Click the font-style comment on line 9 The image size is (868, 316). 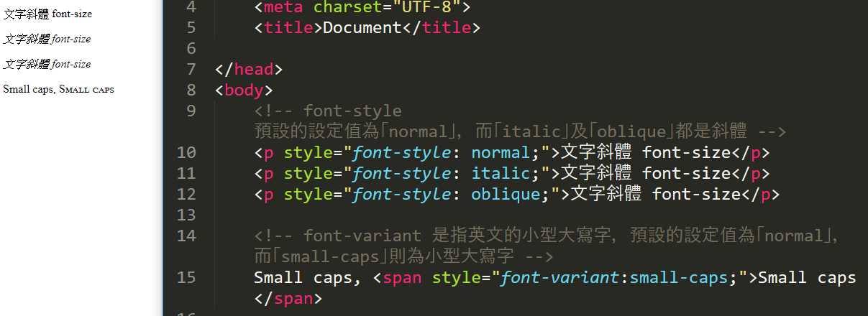(x=352, y=111)
